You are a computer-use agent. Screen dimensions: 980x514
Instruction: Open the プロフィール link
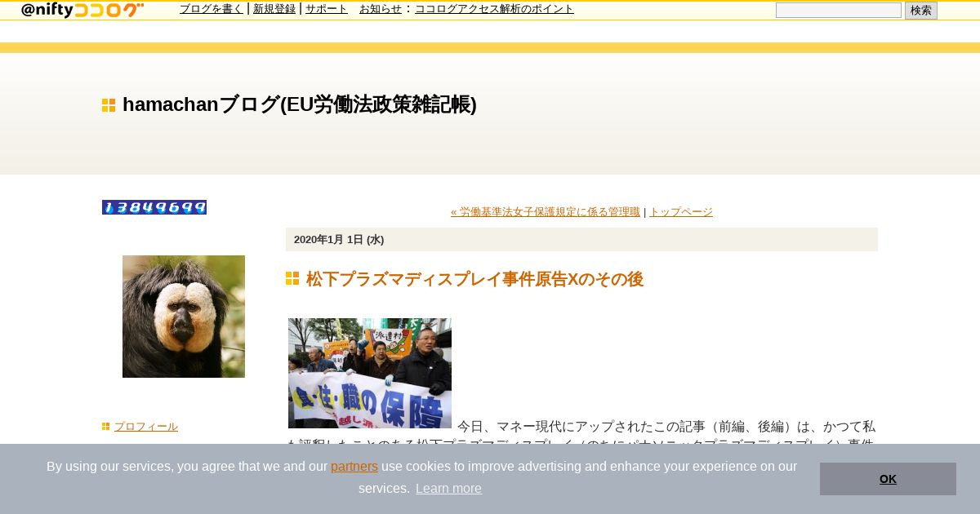click(146, 427)
